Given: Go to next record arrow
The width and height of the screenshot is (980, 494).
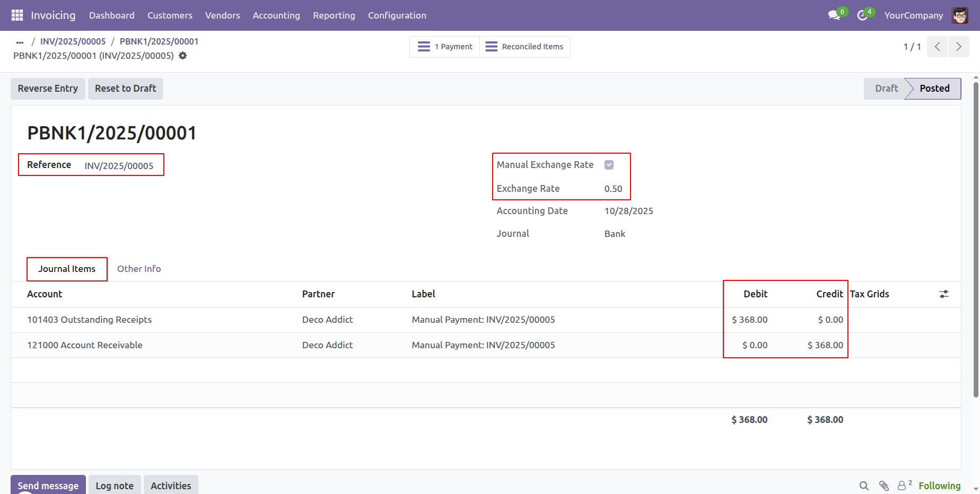Looking at the screenshot, I should pyautogui.click(x=959, y=47).
